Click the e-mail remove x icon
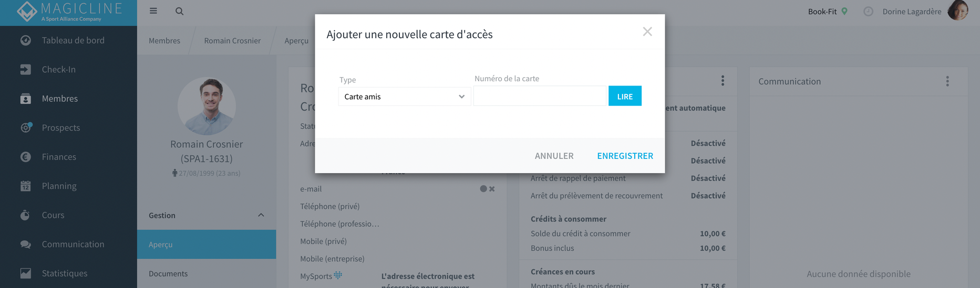This screenshot has height=288, width=980. point(492,189)
